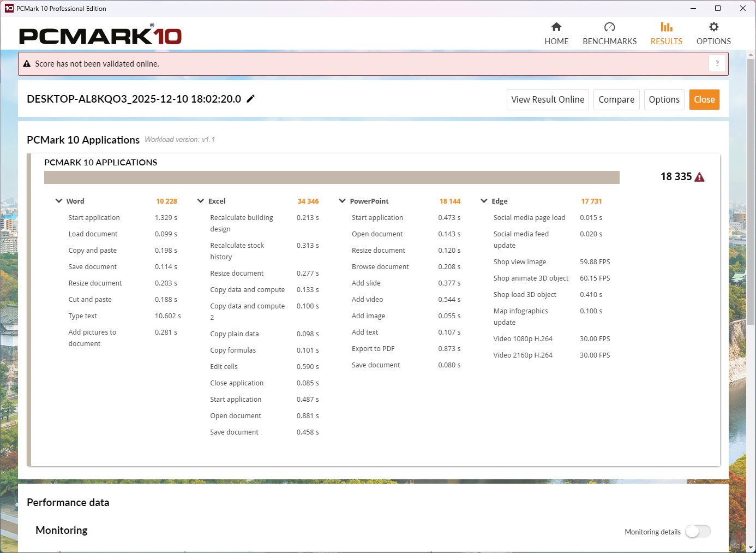Collapse the PowerPoint results section
Image resolution: width=756 pixels, height=553 pixels.
click(343, 201)
